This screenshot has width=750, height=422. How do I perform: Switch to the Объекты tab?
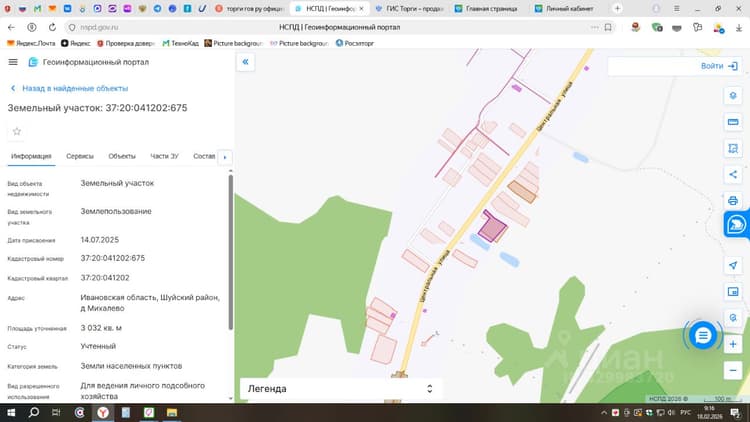coord(122,156)
